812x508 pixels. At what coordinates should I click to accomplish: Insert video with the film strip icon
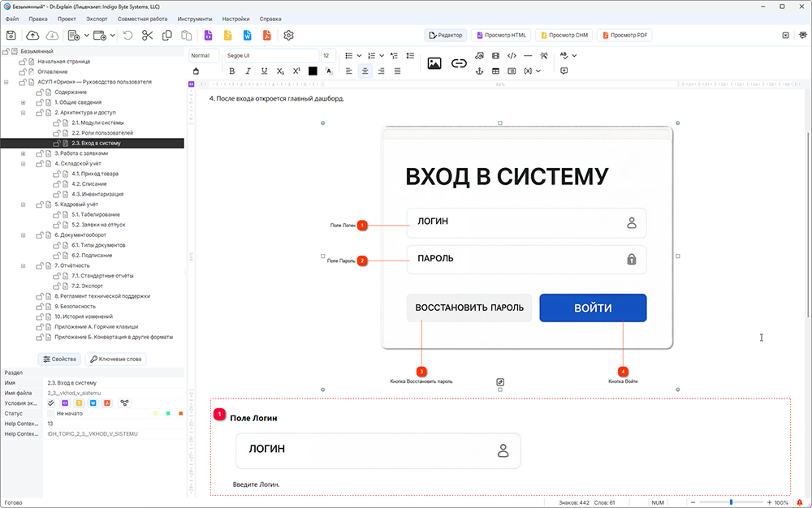pos(495,55)
